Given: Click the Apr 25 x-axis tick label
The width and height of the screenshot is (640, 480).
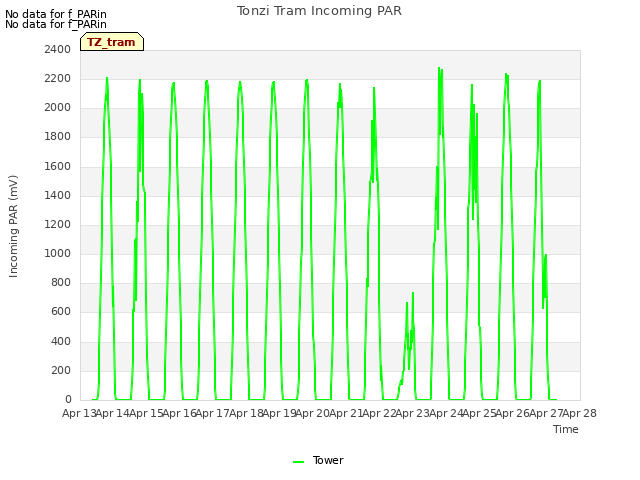Looking at the screenshot, I should pos(480,413).
